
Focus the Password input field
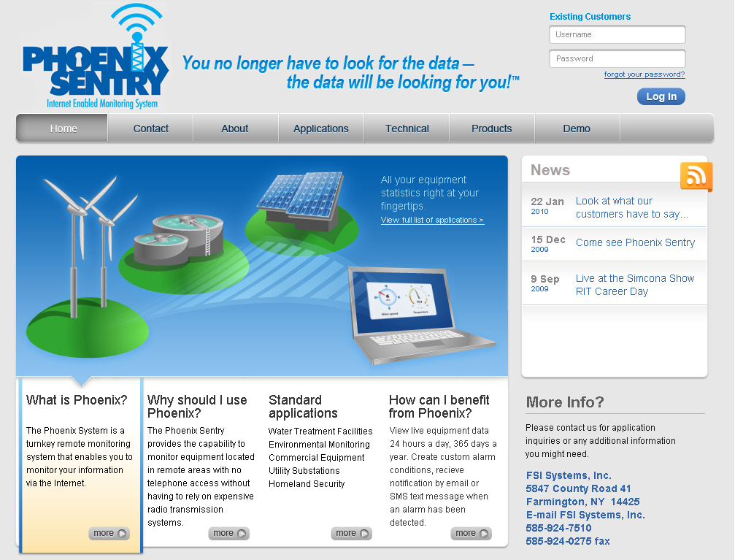point(617,58)
